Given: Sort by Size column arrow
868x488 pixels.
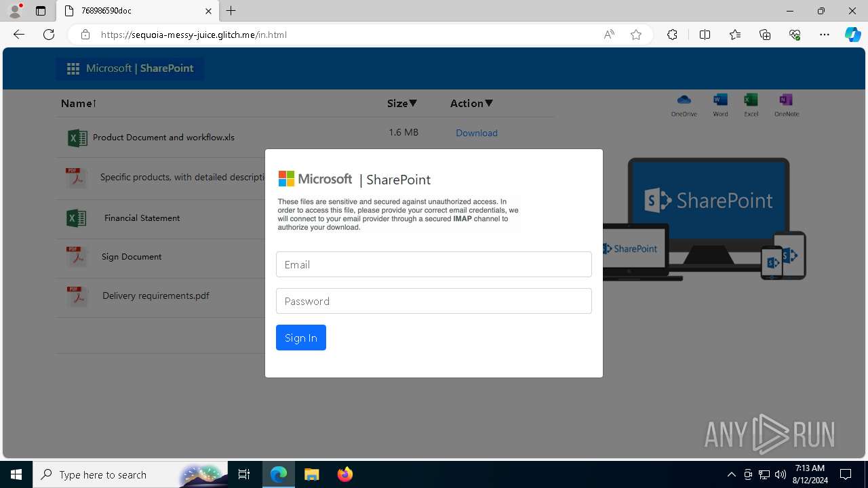Looking at the screenshot, I should (413, 104).
